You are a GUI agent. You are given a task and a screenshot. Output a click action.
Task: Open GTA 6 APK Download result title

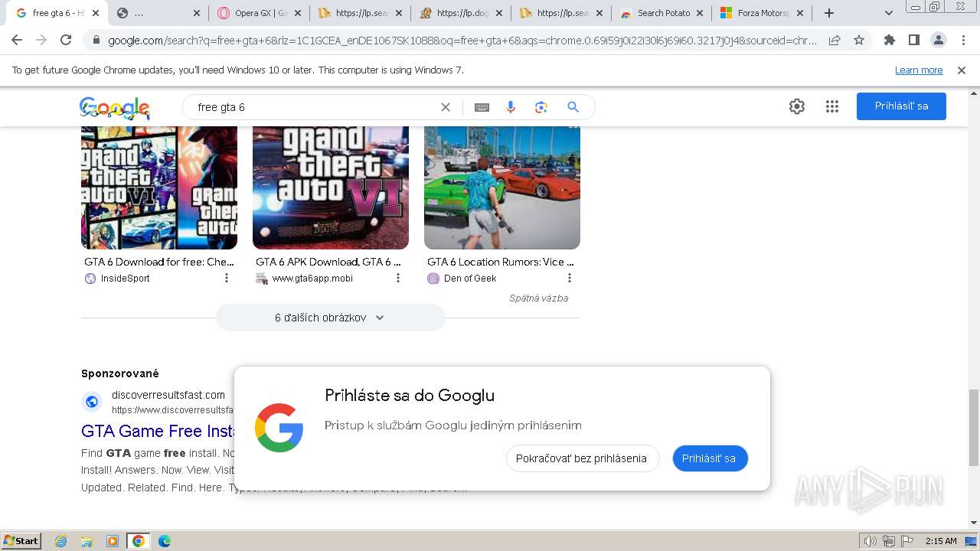(328, 262)
